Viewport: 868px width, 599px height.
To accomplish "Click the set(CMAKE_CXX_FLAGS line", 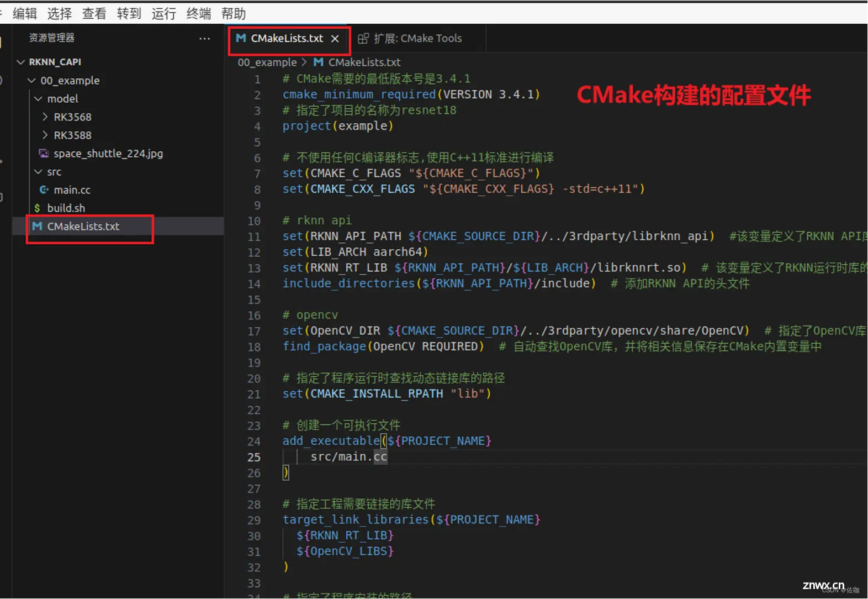I will [464, 189].
